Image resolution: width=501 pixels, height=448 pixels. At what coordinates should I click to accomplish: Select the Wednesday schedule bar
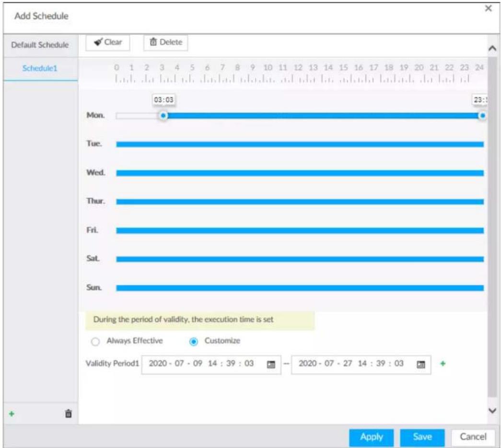pyautogui.click(x=300, y=173)
